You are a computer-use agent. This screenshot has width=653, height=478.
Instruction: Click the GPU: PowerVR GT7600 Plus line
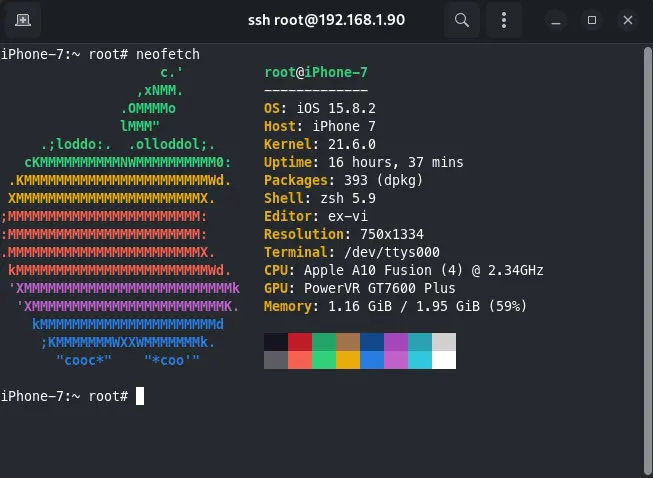(360, 288)
